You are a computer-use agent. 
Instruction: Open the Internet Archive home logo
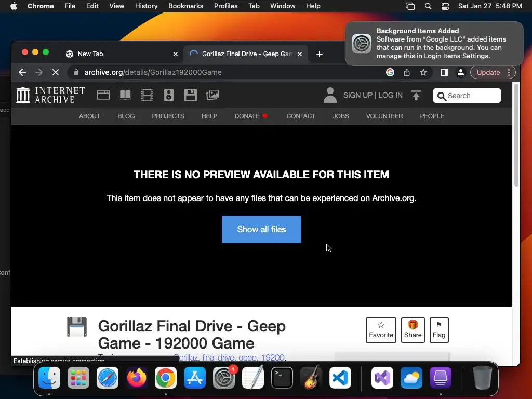[x=50, y=95]
